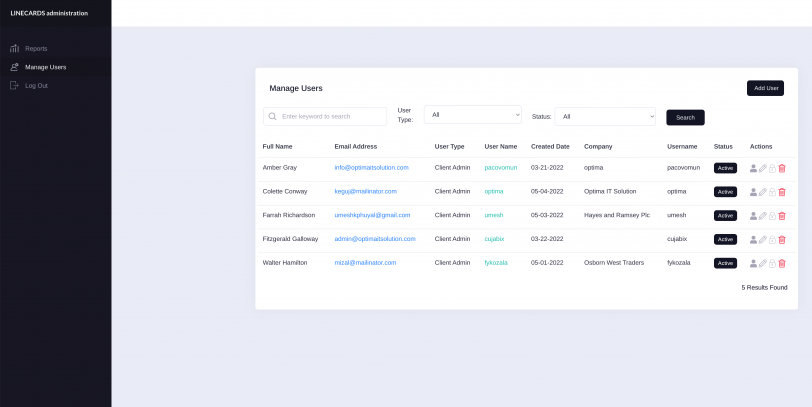This screenshot has height=407, width=812.
Task: Click the Search button
Action: click(685, 117)
